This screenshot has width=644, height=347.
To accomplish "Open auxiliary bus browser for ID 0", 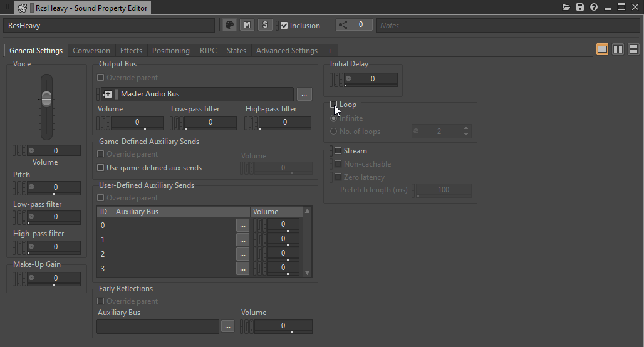I will pos(242,225).
